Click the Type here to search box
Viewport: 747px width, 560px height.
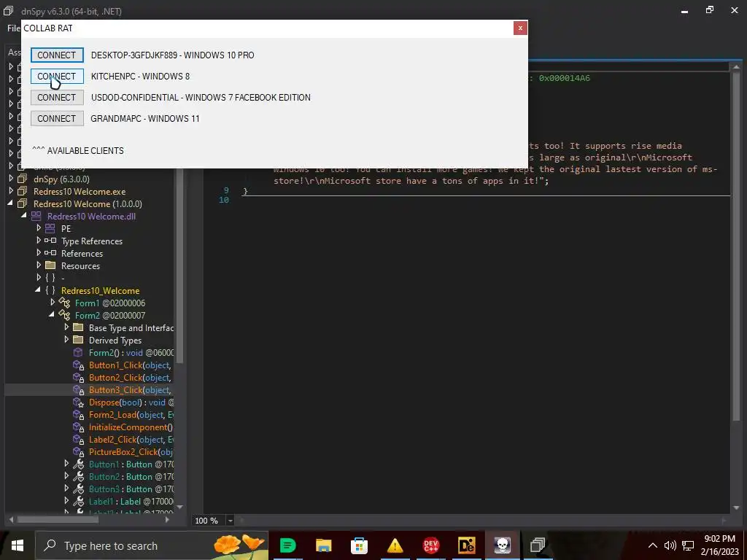152,545
